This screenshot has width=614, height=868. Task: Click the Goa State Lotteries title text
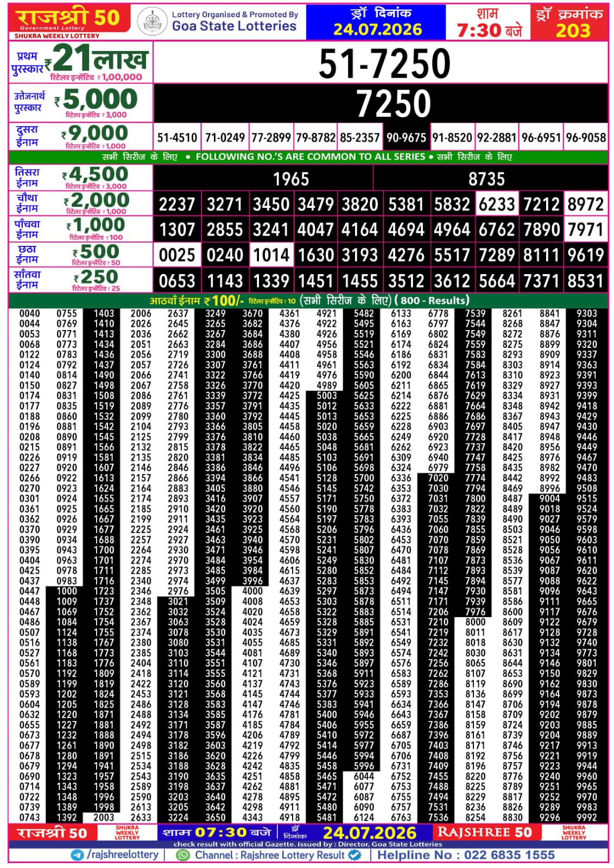tap(234, 26)
